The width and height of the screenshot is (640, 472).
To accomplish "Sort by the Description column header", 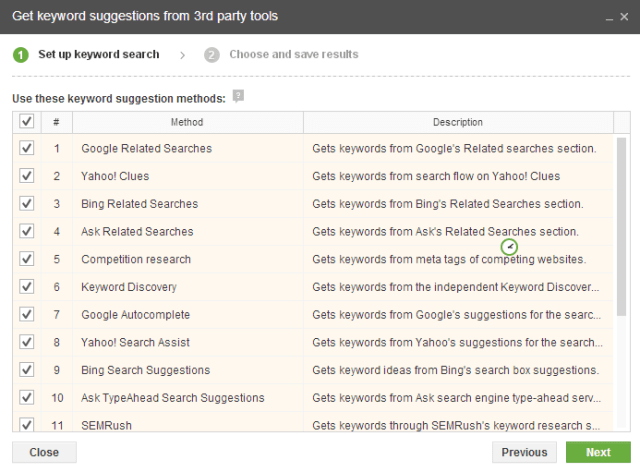I will (458, 122).
